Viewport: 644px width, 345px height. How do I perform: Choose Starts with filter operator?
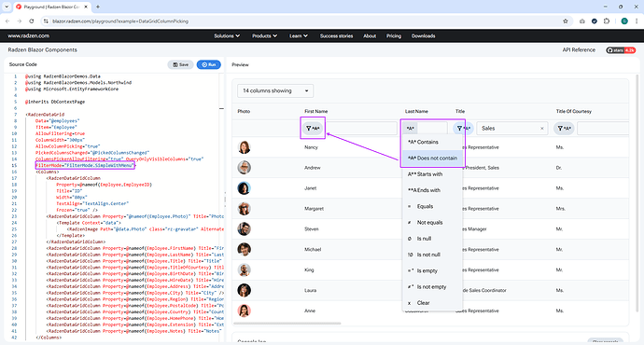pos(432,174)
